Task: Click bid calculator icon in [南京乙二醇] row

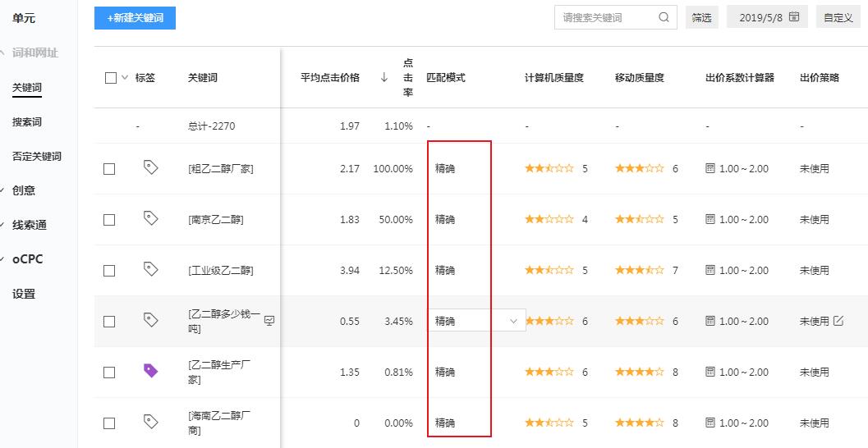Action: (x=710, y=219)
